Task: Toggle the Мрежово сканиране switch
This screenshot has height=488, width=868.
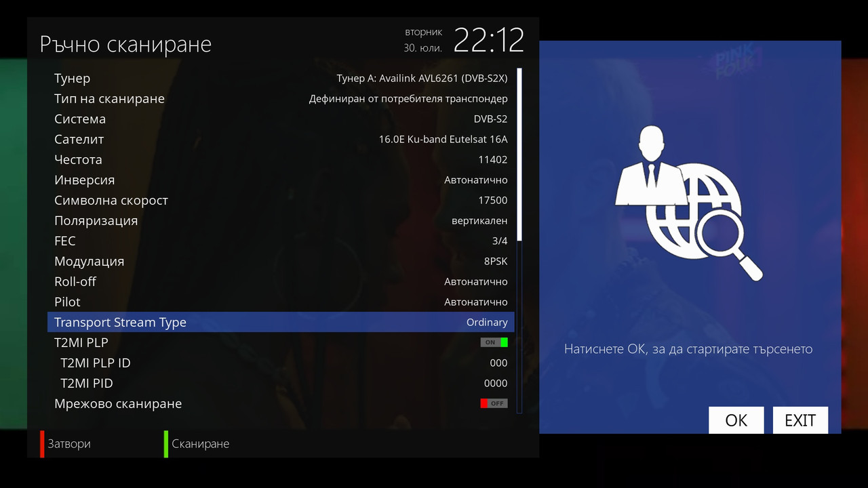Action: 494,403
